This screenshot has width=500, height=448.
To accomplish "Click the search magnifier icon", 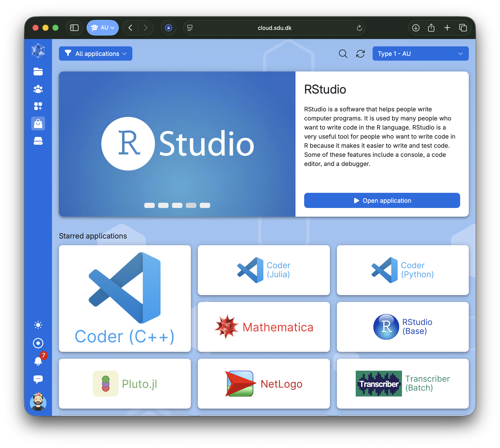I will pyautogui.click(x=343, y=54).
